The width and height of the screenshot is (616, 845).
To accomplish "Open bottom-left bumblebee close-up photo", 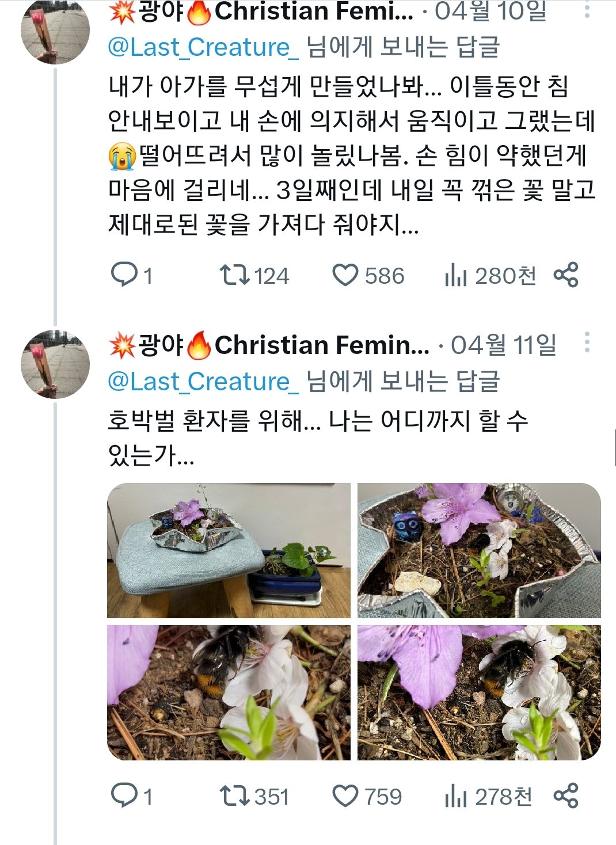I will 229,692.
